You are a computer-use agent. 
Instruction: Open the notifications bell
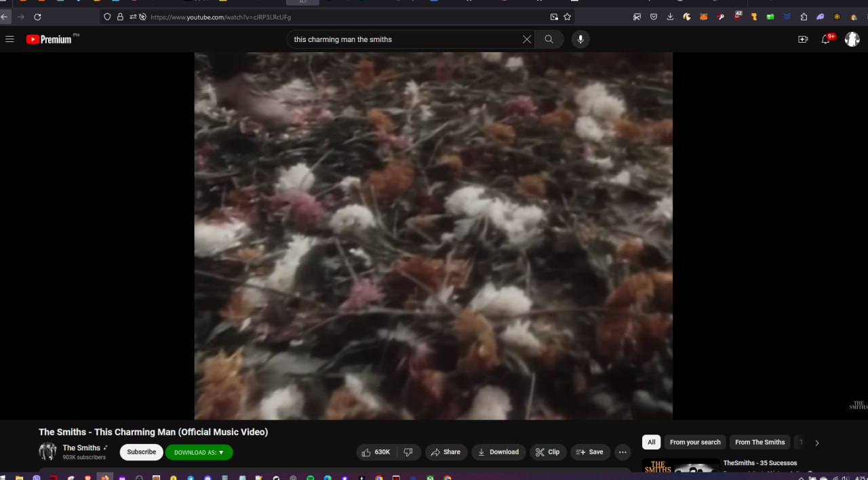tap(825, 39)
